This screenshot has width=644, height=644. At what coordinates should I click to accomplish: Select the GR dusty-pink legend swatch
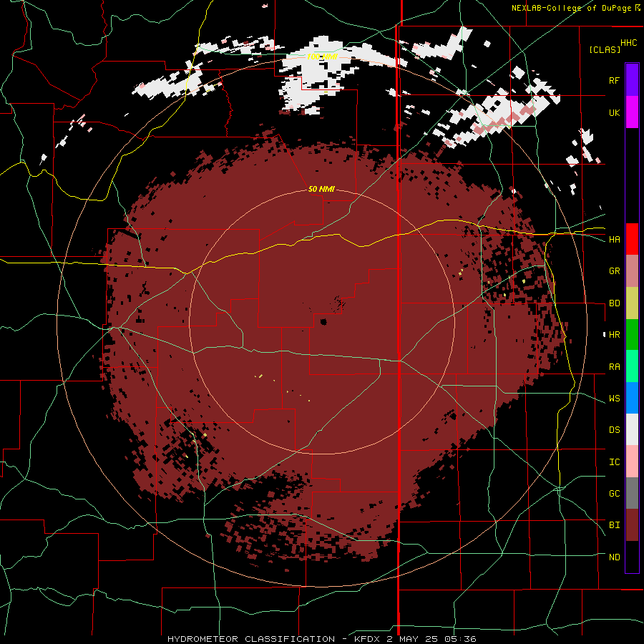click(x=632, y=271)
